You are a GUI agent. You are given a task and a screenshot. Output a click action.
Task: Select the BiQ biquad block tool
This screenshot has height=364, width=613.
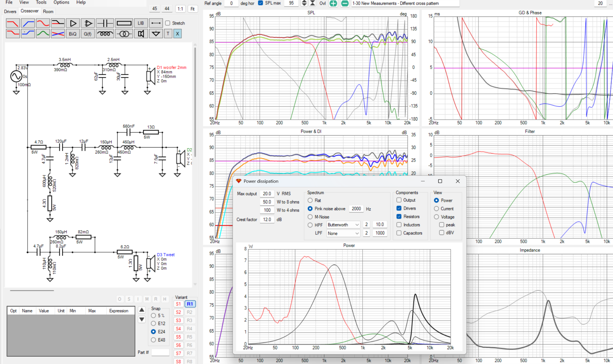coord(73,34)
